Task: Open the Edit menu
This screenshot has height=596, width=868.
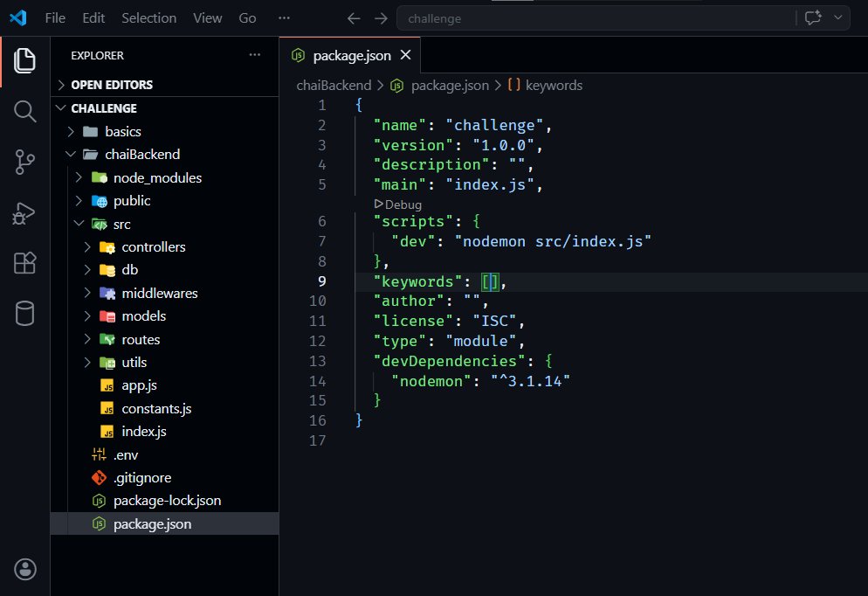Action: (x=93, y=18)
